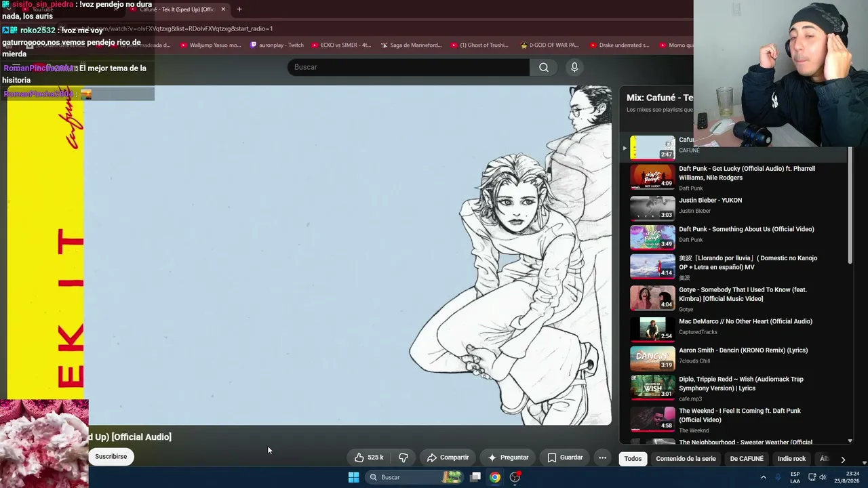Viewport: 868px width, 488px height.
Task: Select Contenido de la serie chip
Action: [x=686, y=459]
